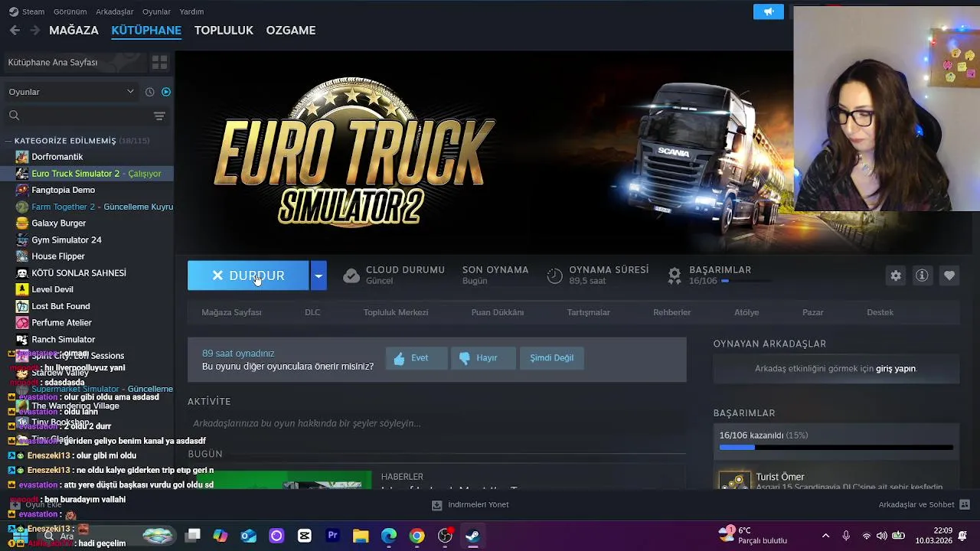Go to the MAĞAZA section
This screenshot has width=980, height=551.
73,31
